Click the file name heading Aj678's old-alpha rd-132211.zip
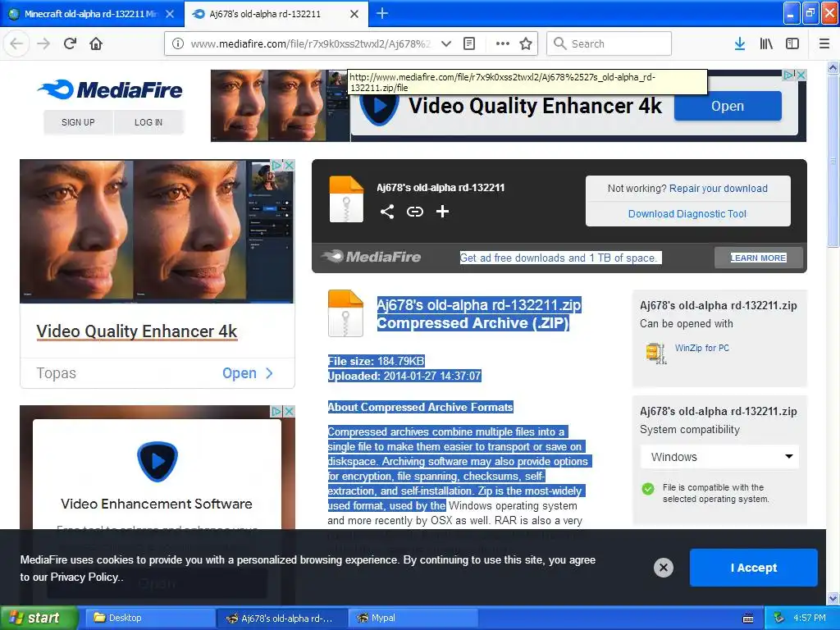The width and height of the screenshot is (840, 630). tap(479, 305)
